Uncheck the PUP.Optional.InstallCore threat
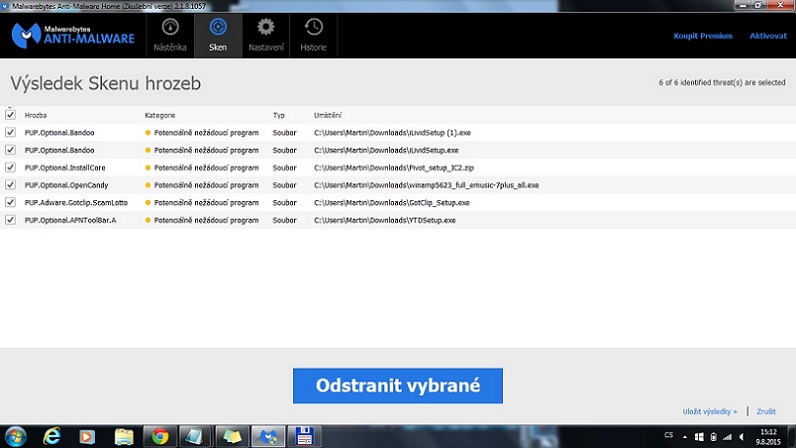The height and width of the screenshot is (448, 796). pos(11,167)
